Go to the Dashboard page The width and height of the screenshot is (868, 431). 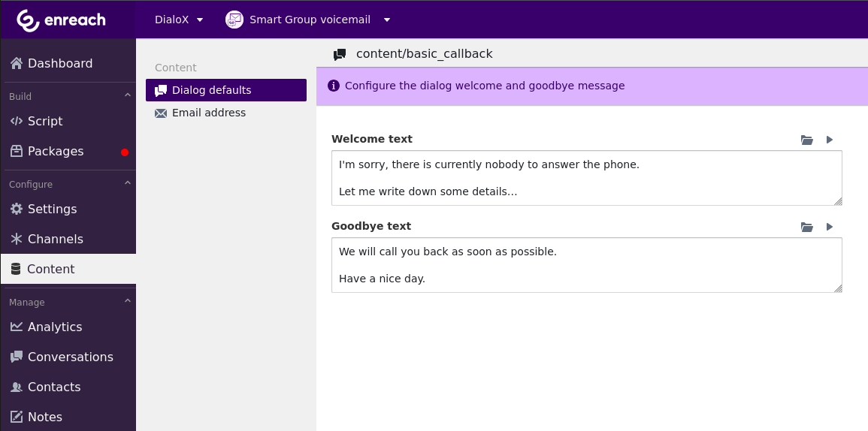(60, 63)
